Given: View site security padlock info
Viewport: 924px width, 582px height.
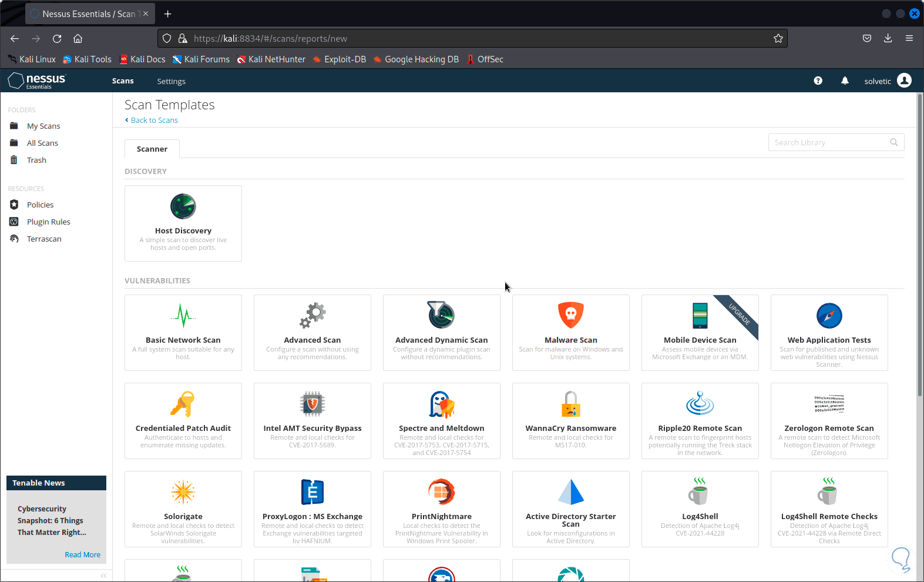Looking at the screenshot, I should pyautogui.click(x=182, y=38).
